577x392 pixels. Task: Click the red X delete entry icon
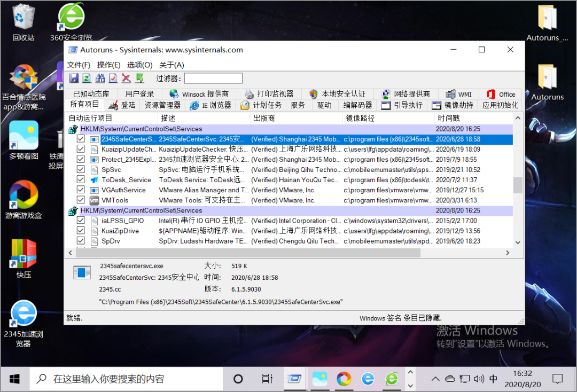(126, 79)
